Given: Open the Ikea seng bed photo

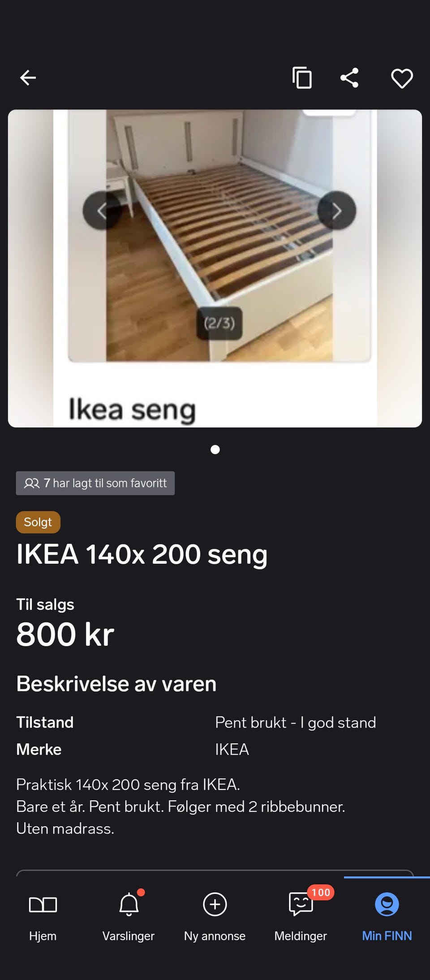Looking at the screenshot, I should point(215,268).
